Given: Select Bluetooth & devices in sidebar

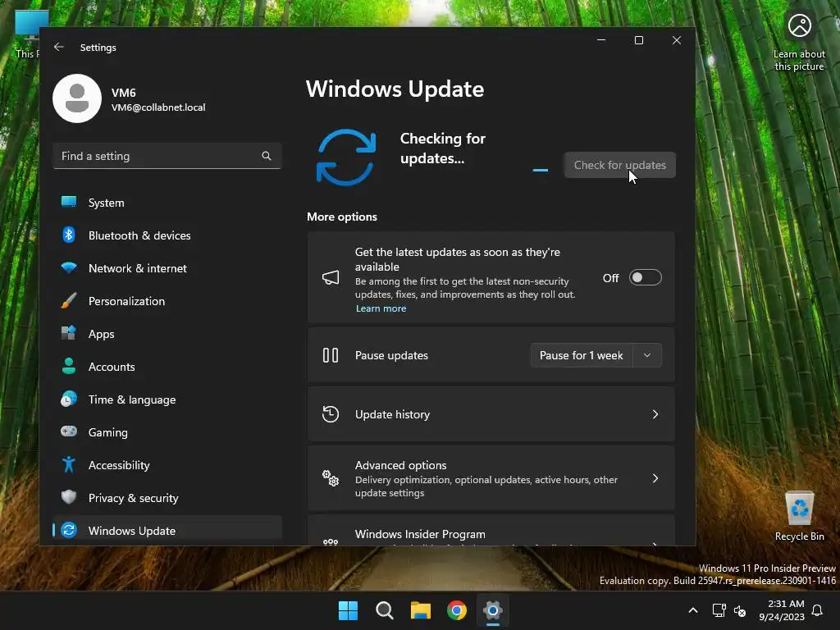Looking at the screenshot, I should pyautogui.click(x=167, y=235).
